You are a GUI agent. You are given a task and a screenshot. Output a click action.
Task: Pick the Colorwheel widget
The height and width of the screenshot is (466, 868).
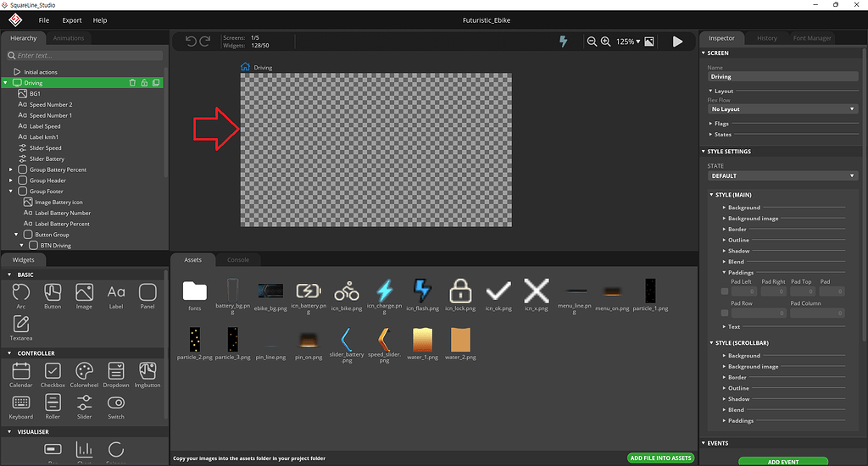coord(84,374)
